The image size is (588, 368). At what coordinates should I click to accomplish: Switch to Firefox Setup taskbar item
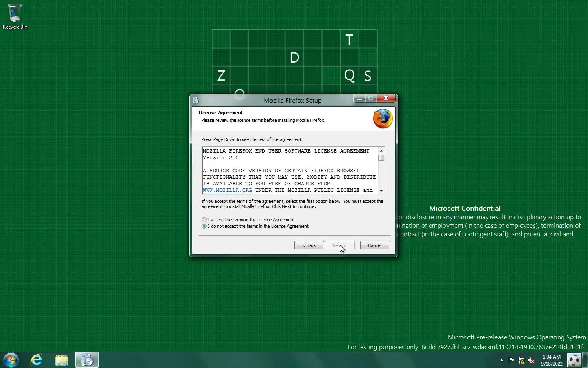87,360
